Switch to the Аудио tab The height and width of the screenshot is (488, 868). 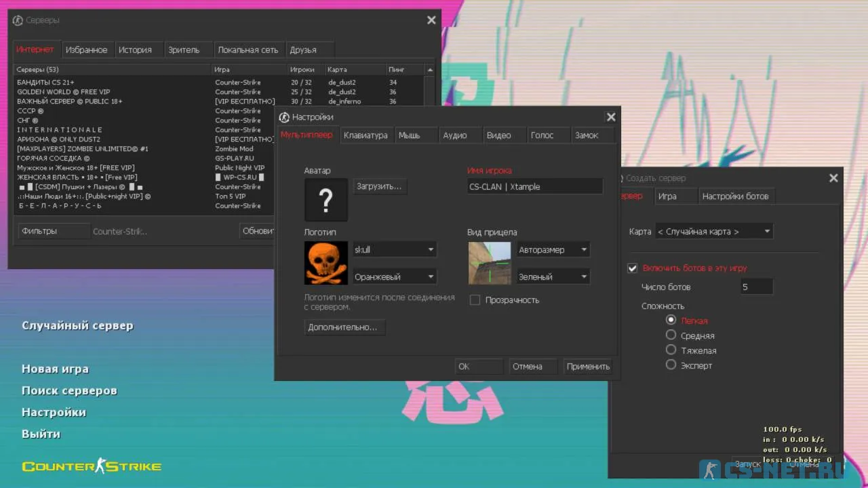(x=460, y=135)
